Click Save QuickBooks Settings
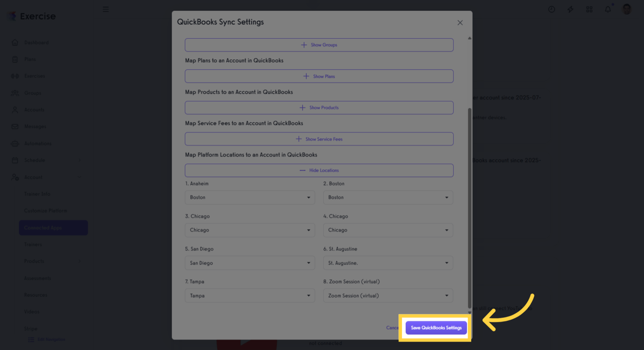Viewport: 644px width, 350px height. coord(436,327)
